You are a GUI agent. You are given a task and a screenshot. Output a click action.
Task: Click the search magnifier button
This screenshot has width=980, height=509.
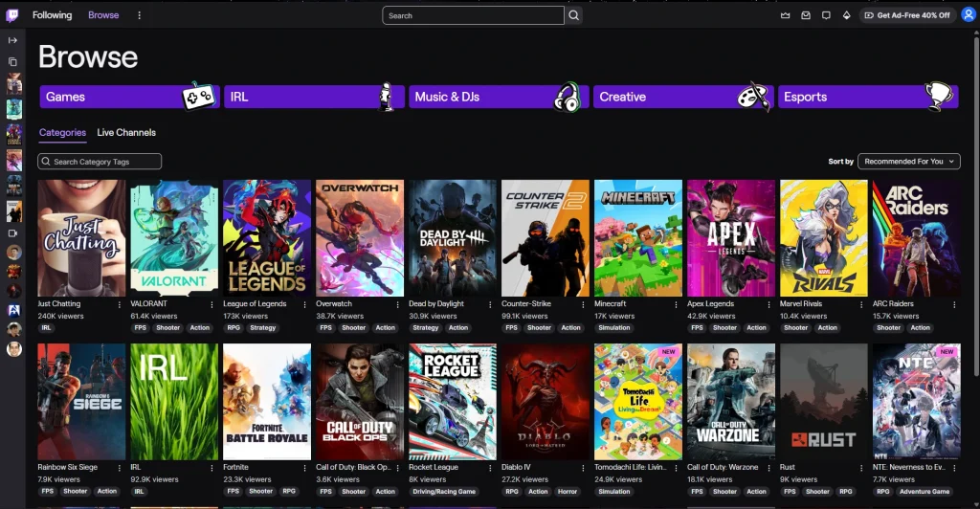click(x=574, y=15)
